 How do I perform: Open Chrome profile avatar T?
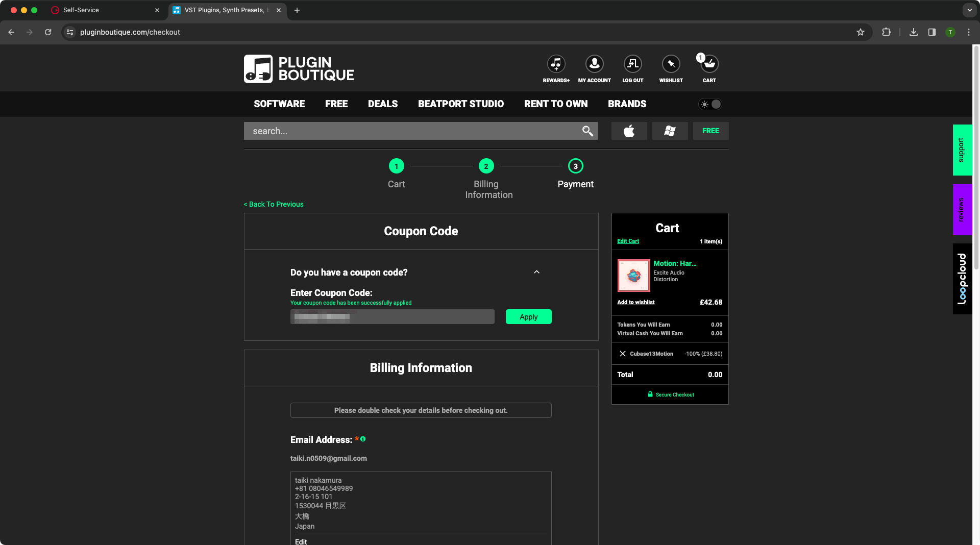950,32
